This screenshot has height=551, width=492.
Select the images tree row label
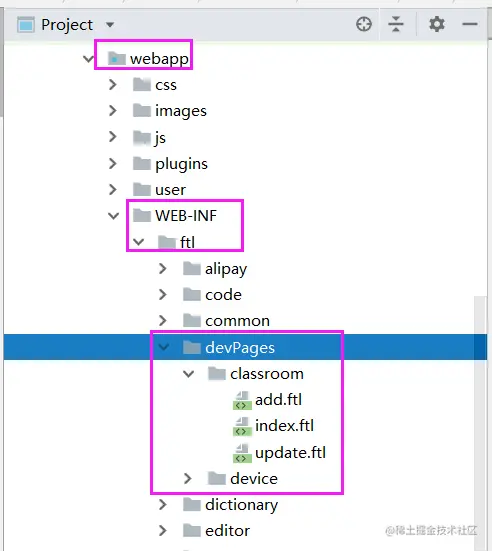181,111
